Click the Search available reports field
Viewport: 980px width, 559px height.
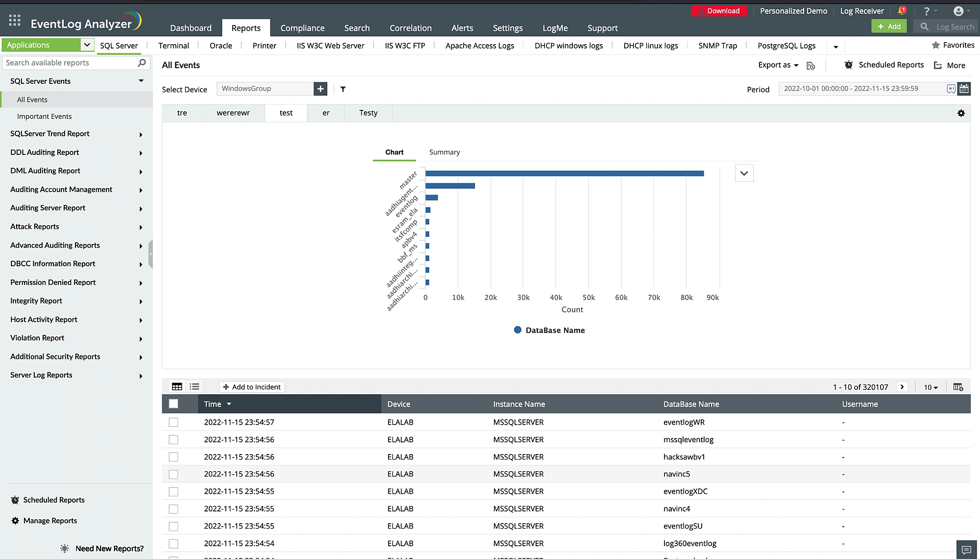click(x=70, y=63)
